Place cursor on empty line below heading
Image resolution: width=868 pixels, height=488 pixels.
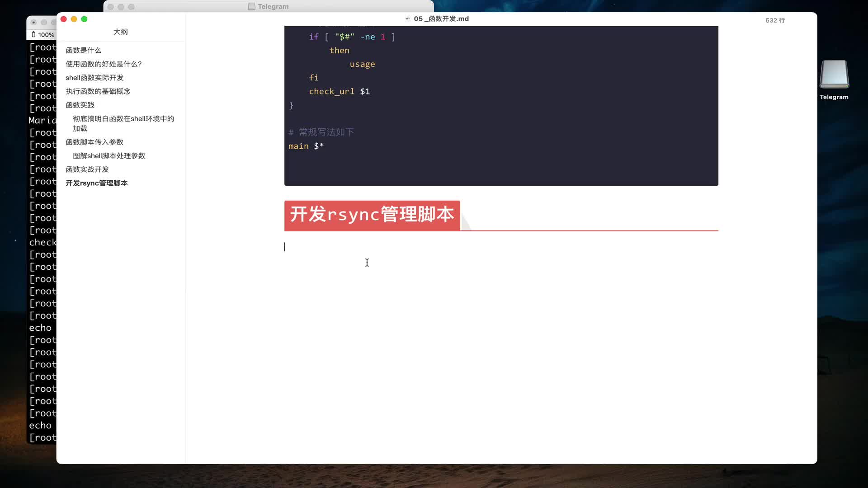[501, 247]
